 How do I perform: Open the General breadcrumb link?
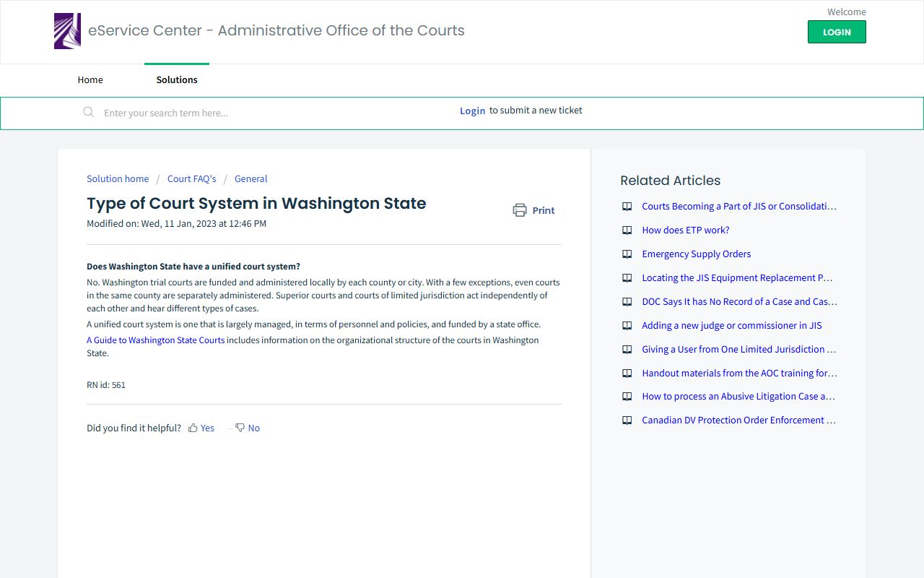(x=251, y=178)
